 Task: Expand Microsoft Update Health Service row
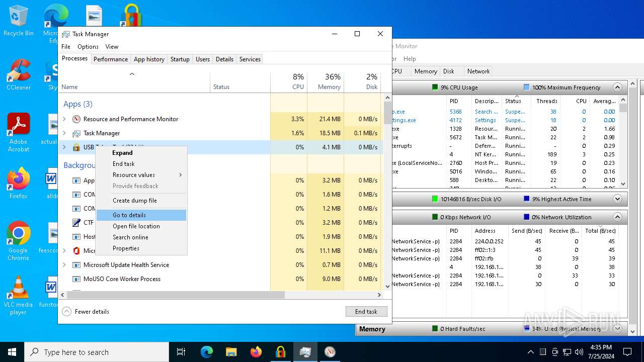pyautogui.click(x=64, y=265)
